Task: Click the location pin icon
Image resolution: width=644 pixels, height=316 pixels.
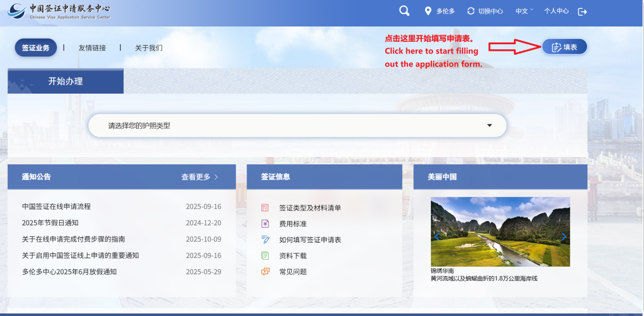Action: [x=428, y=11]
